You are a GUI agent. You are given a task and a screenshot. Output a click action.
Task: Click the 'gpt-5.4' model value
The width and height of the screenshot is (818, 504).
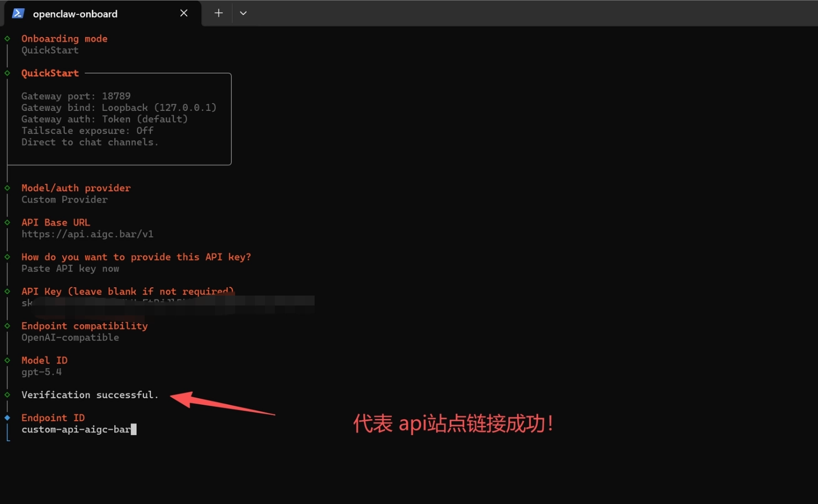point(42,372)
